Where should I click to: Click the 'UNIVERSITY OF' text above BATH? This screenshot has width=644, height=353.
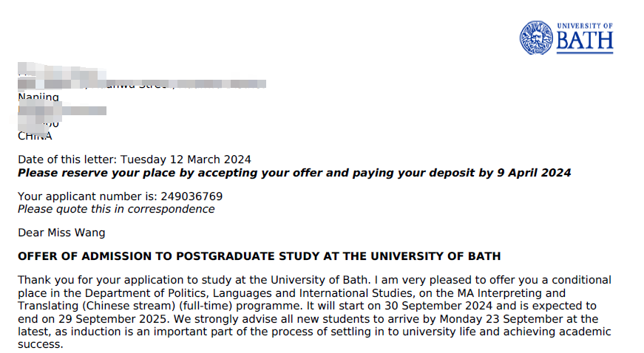coord(585,26)
